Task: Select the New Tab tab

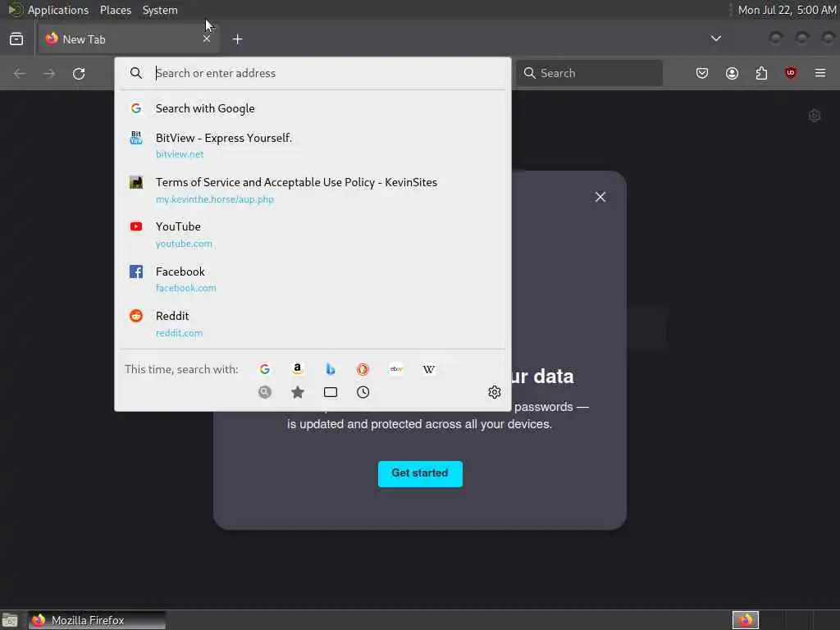Action: [129, 39]
